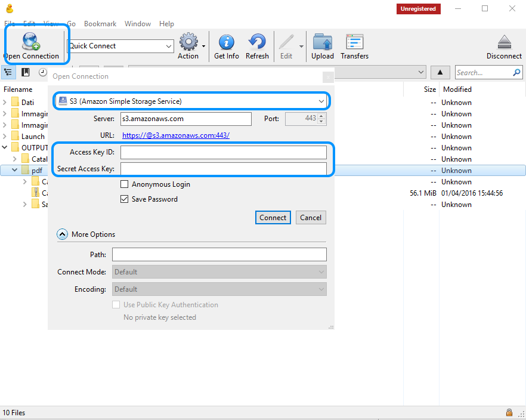
Task: Click the Secret Access Key field
Action: pyautogui.click(x=224, y=168)
